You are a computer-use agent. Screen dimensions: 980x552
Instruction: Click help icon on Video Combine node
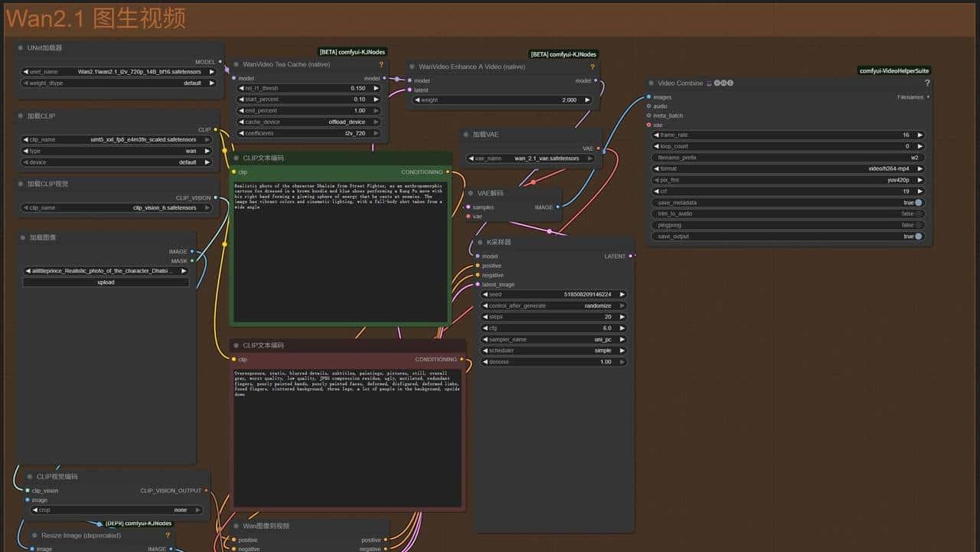[927, 83]
